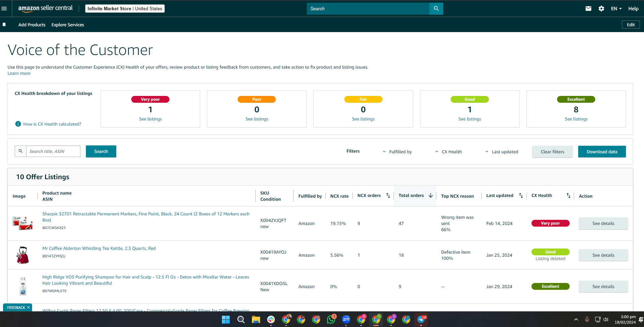This screenshot has height=327, width=644.
Task: Click the microphone tray icon
Action: click(x=587, y=319)
